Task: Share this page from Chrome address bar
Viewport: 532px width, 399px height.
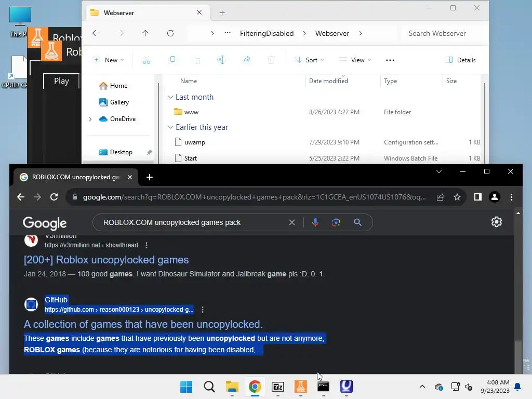Action: click(441, 197)
